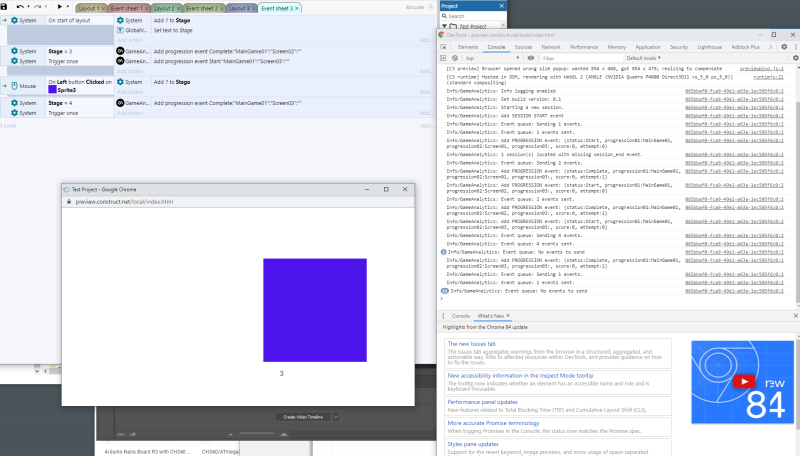Click the Preview play icon
This screenshot has width=800, height=456.
(59, 7)
